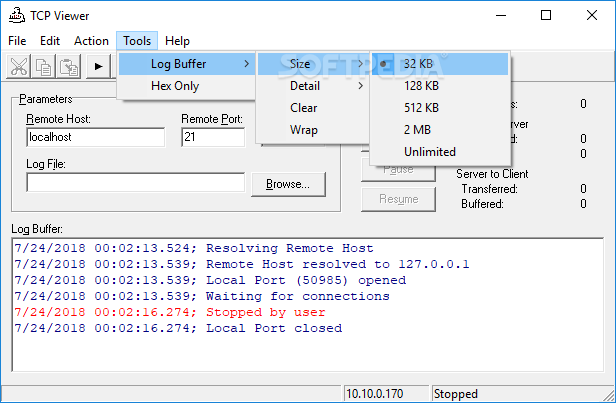616x403 pixels.
Task: Click the TCP Viewer title bar app icon
Action: (x=17, y=16)
